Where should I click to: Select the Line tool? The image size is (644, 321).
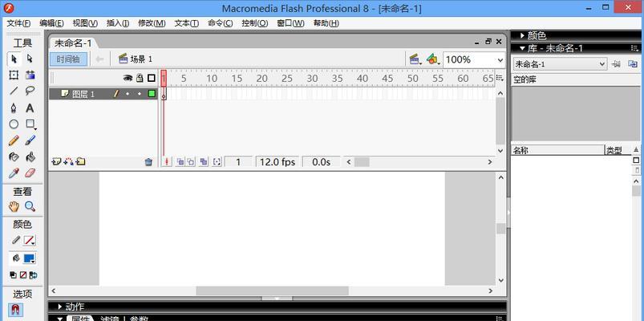tap(14, 91)
